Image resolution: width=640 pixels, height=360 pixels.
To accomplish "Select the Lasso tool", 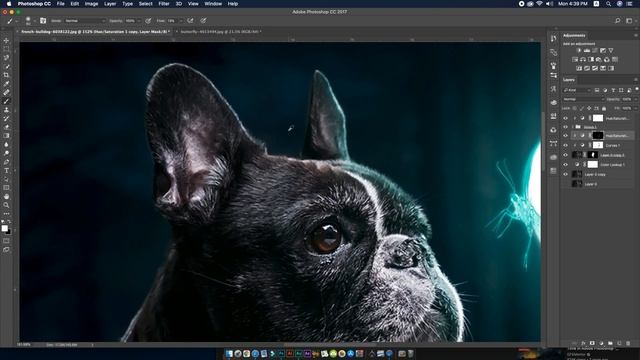I will [6, 58].
